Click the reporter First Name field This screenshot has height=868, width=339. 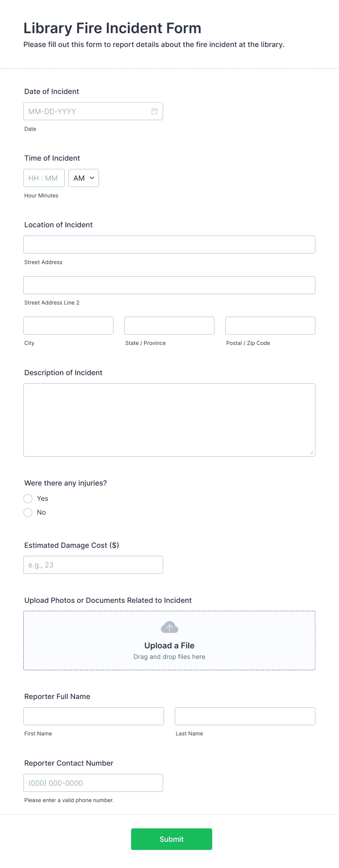(94, 716)
